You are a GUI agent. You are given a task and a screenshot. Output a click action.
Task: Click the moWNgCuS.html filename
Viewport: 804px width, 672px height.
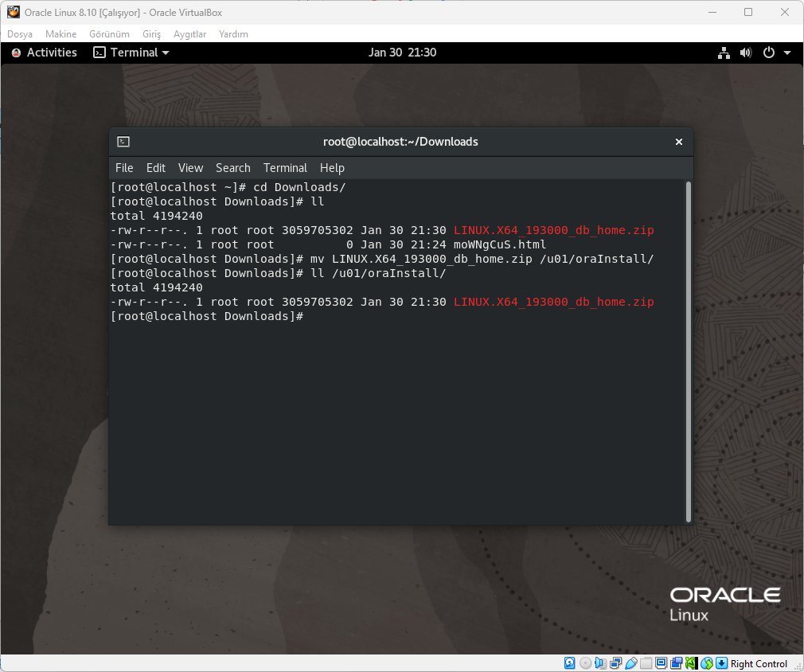coord(500,244)
